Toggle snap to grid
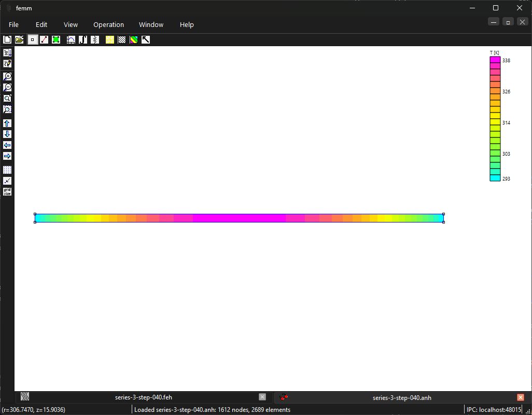The width and height of the screenshot is (532, 415). tap(7, 181)
